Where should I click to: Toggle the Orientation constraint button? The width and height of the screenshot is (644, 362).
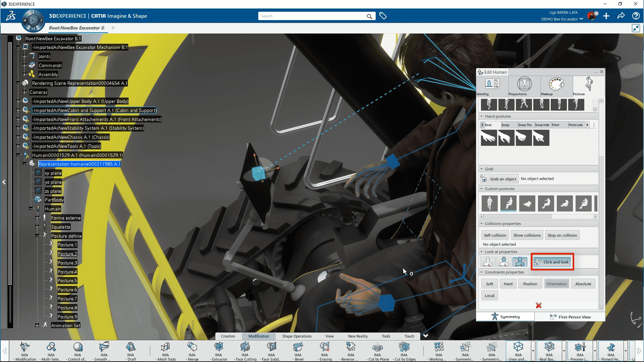pyautogui.click(x=556, y=284)
